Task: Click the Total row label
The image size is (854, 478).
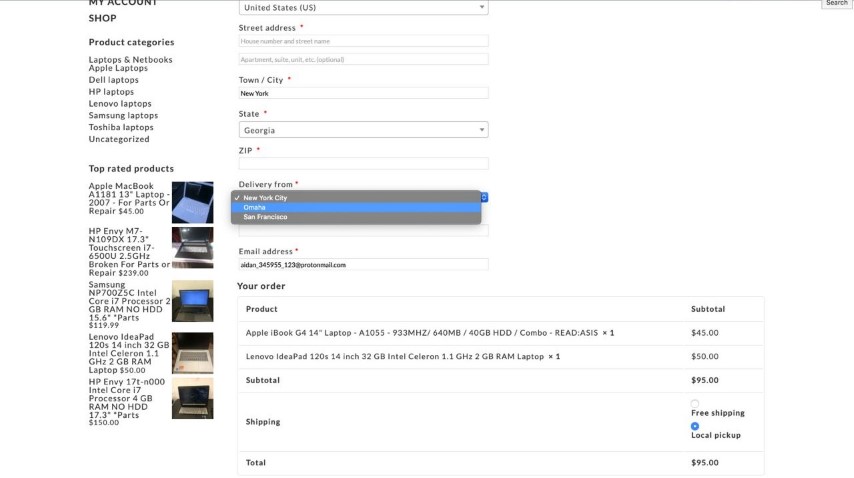Action: (255, 463)
